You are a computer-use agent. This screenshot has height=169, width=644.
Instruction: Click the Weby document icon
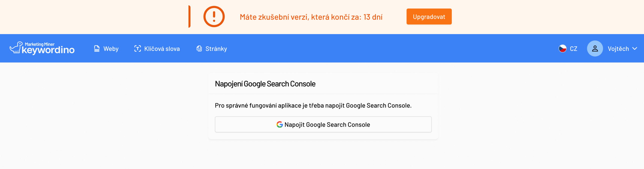(x=97, y=48)
